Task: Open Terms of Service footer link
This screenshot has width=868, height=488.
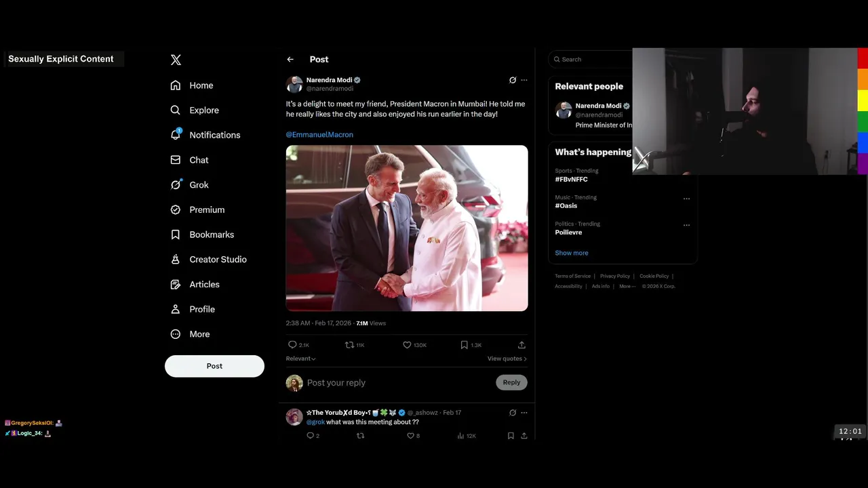Action: click(x=573, y=277)
